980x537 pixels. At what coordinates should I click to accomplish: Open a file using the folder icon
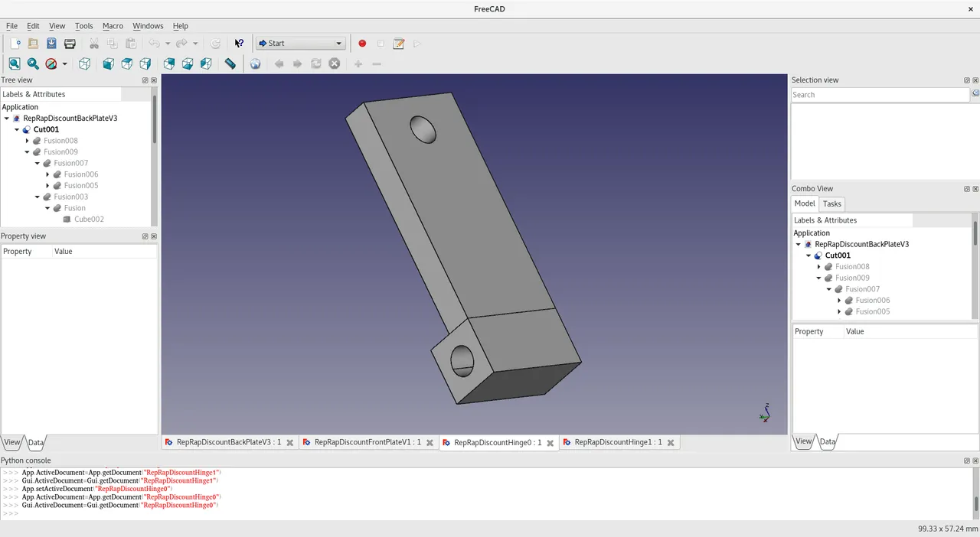33,44
